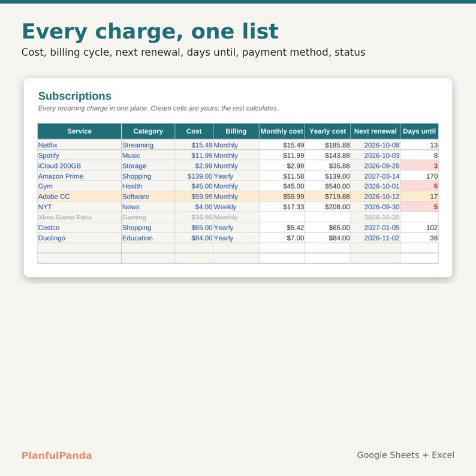
Task: Click the Next renewal column header
Action: 375,131
